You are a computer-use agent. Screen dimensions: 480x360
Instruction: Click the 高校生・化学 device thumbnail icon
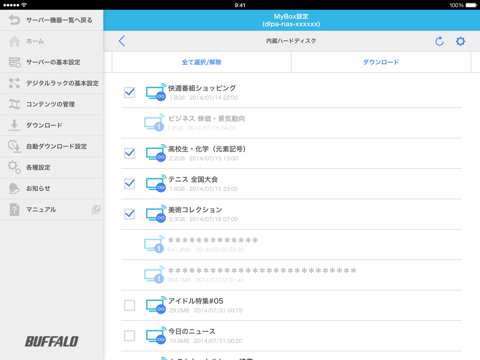coord(156,153)
